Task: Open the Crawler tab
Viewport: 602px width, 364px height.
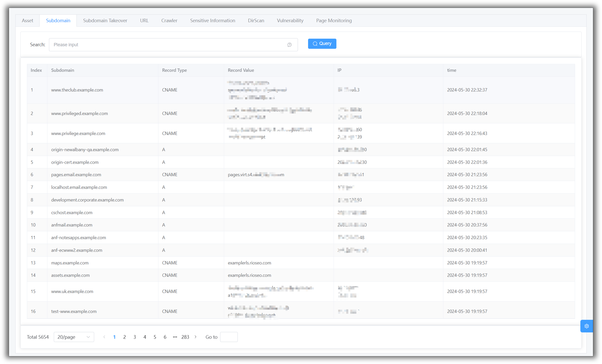Action: 169,21
